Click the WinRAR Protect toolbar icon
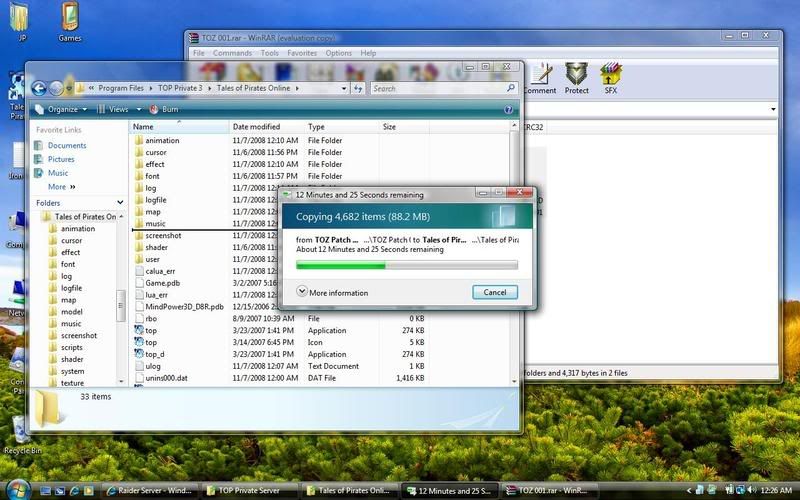800x500 pixels. [x=577, y=77]
